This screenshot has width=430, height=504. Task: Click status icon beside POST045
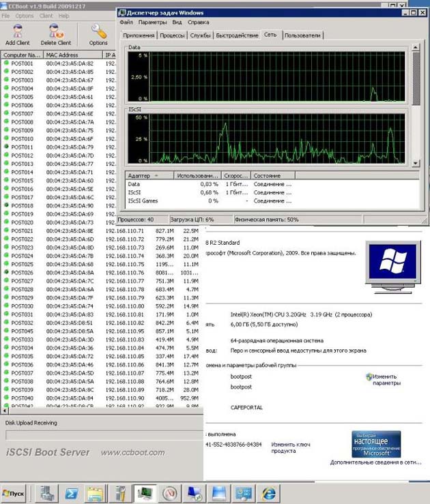pos(6,331)
